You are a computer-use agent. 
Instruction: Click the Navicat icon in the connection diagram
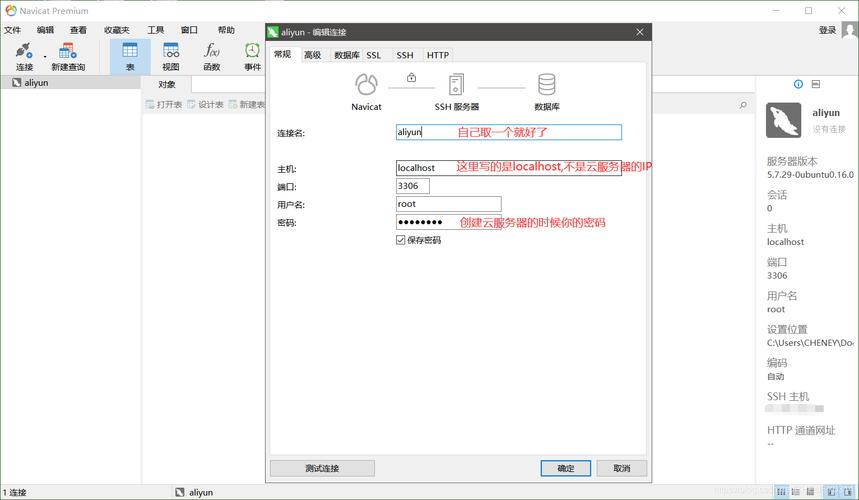(366, 84)
